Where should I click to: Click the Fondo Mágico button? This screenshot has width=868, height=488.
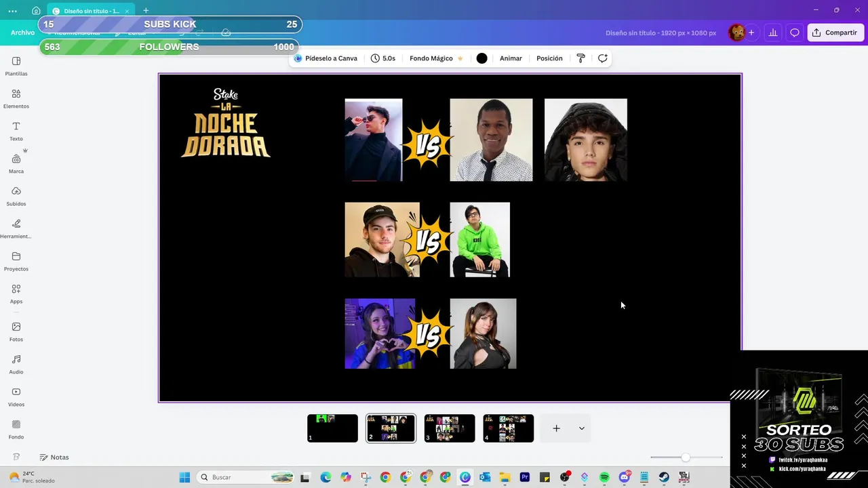click(x=436, y=58)
